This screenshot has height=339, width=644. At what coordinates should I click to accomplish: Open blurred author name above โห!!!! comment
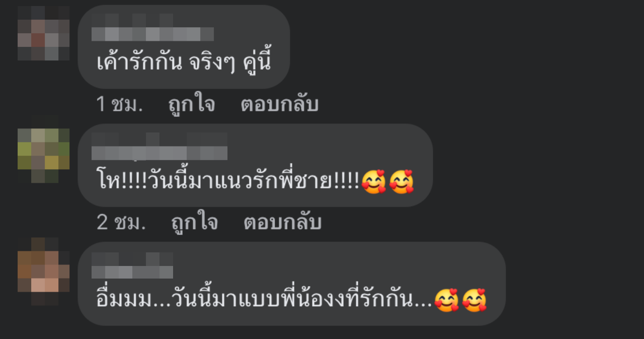(x=159, y=147)
